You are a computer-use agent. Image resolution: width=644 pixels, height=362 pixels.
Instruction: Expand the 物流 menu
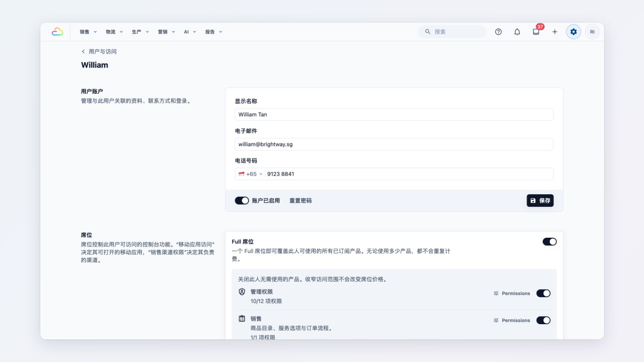pyautogui.click(x=114, y=32)
